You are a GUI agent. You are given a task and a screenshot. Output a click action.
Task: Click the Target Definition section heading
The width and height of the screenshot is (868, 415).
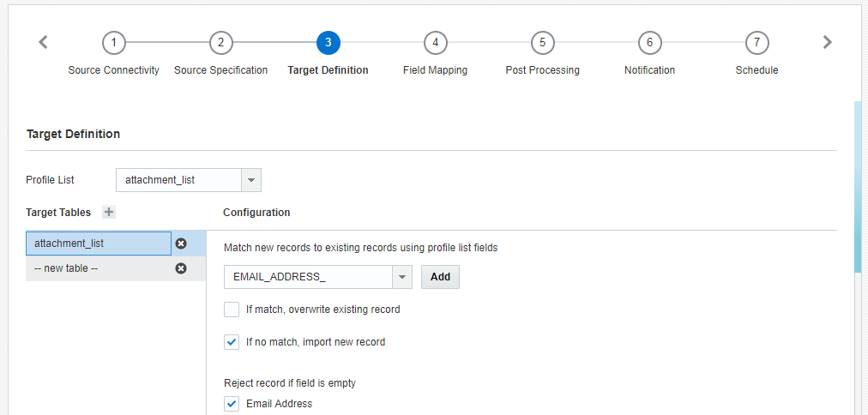coord(73,134)
